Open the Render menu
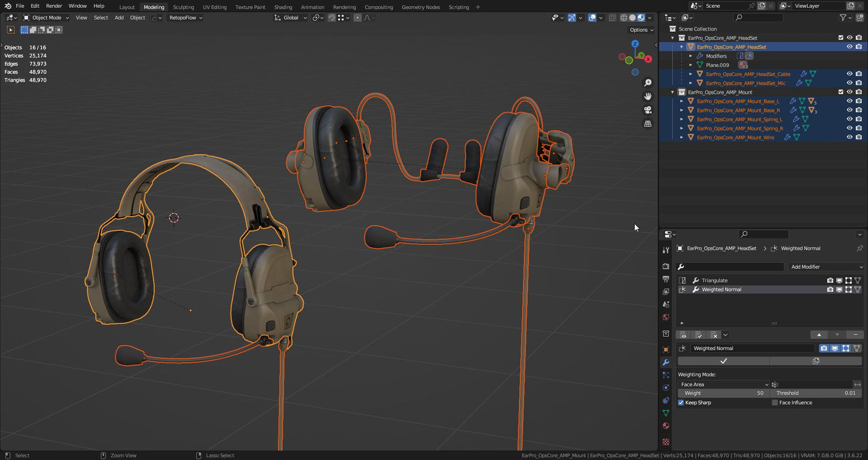The width and height of the screenshot is (868, 460). point(54,6)
